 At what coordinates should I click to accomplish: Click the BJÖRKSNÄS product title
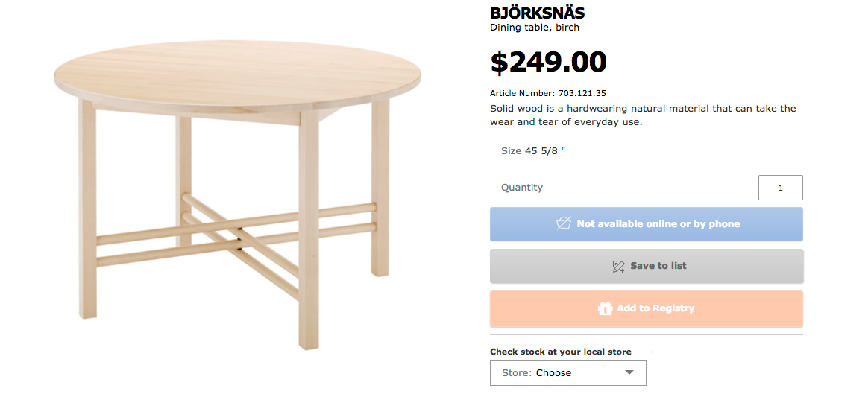click(537, 13)
